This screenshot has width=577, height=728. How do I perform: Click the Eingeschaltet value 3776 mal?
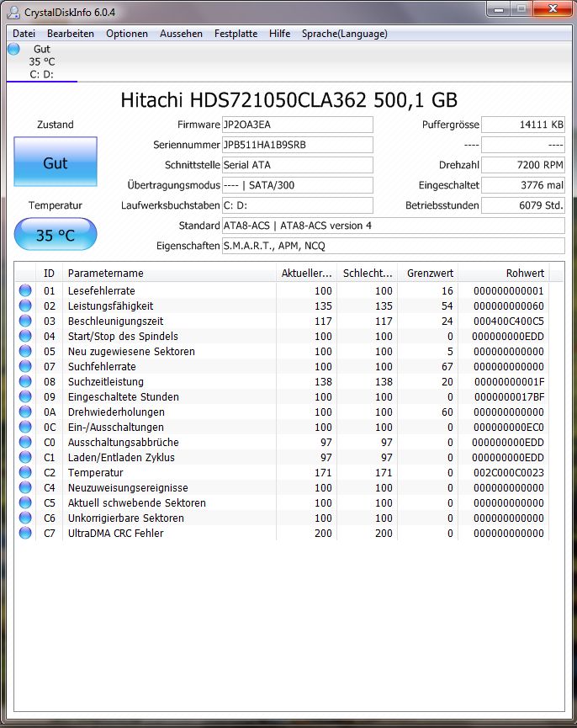click(x=523, y=185)
